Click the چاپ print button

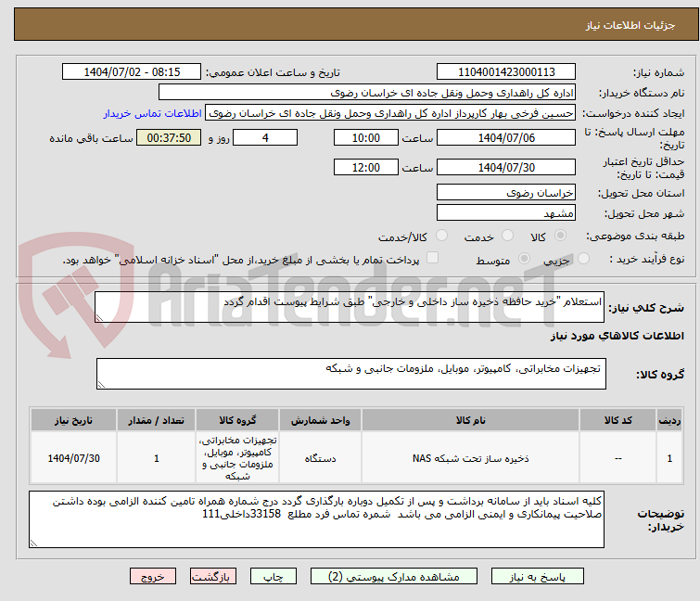point(274,576)
